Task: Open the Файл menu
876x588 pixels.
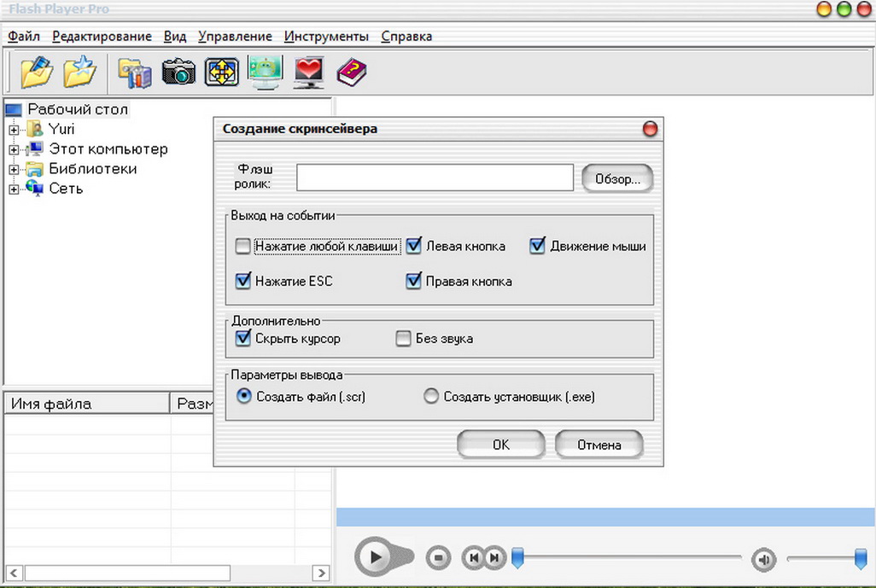Action: (23, 37)
